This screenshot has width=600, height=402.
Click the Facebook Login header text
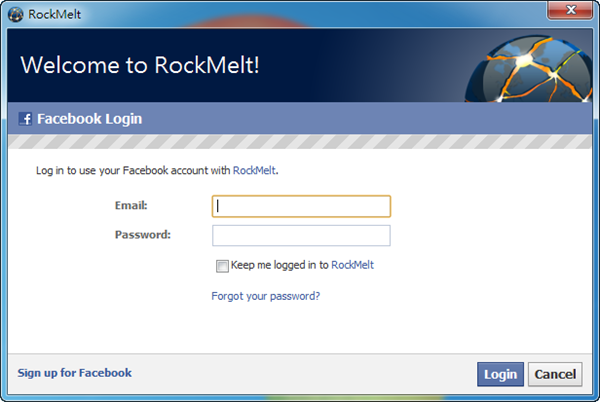pos(89,119)
